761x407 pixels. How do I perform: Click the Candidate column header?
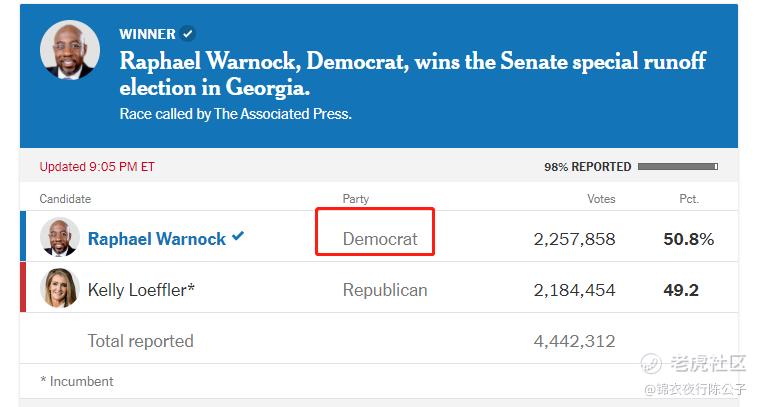[x=65, y=199]
